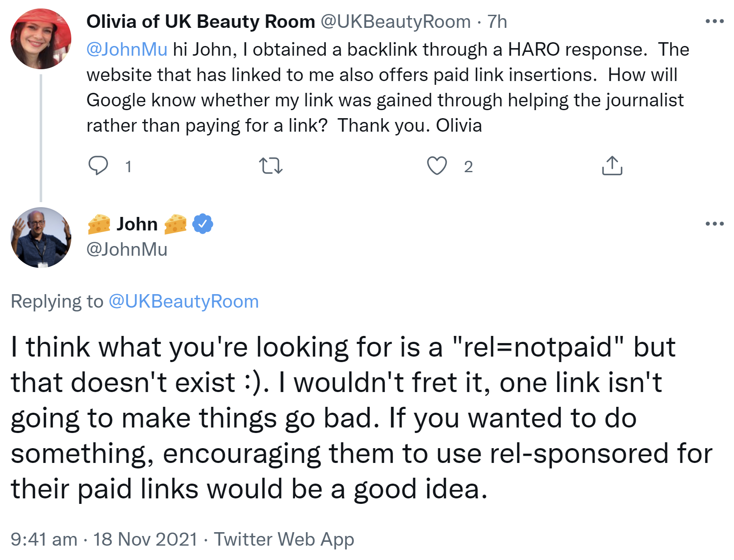Screen dimensions: 734x560
Task: Click the Twitter Web App source link
Action: pyautogui.click(x=284, y=539)
